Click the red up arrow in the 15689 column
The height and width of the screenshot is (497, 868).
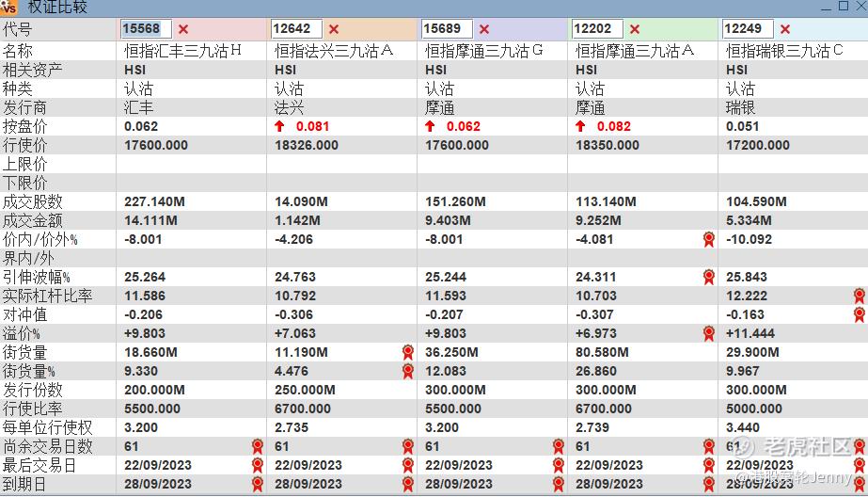point(430,126)
